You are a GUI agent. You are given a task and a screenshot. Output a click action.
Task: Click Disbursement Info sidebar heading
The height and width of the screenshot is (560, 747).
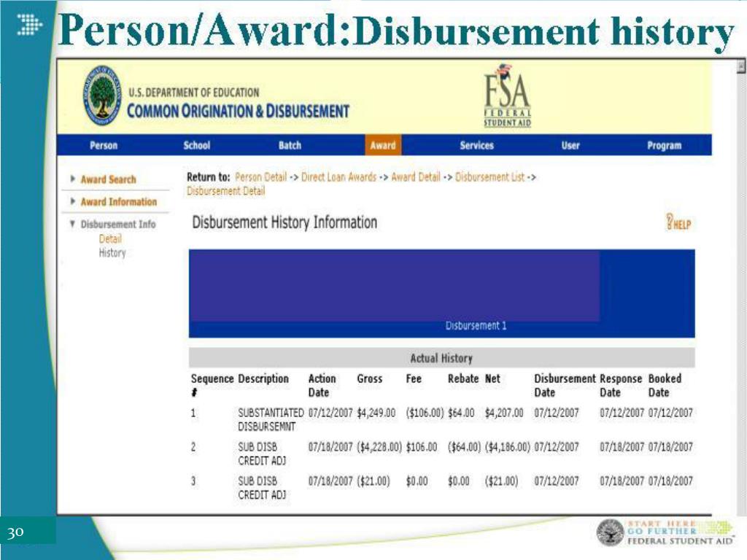(x=118, y=225)
